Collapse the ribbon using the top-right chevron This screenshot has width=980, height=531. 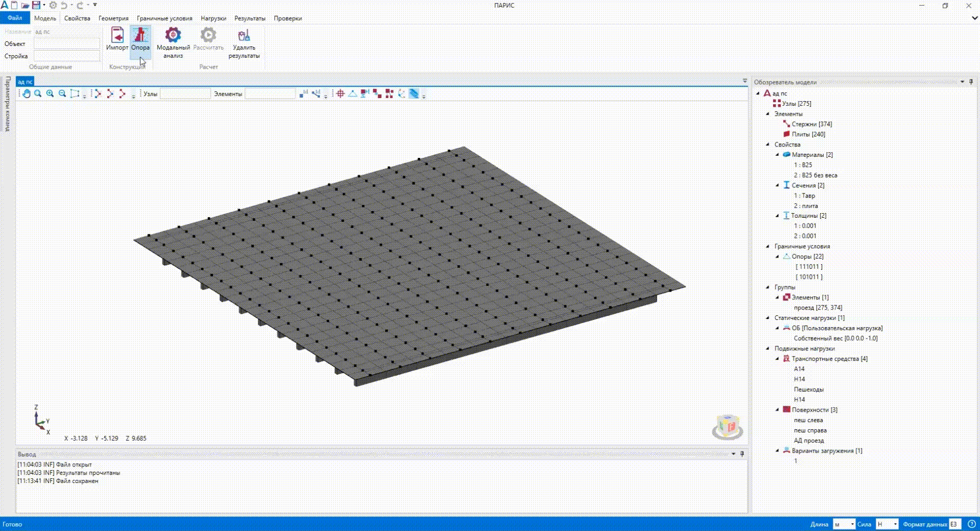tap(974, 18)
